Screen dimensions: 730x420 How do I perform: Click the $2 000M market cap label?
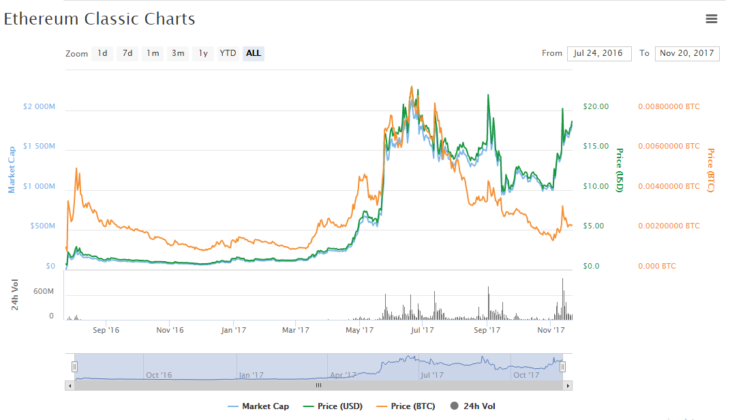coord(39,107)
